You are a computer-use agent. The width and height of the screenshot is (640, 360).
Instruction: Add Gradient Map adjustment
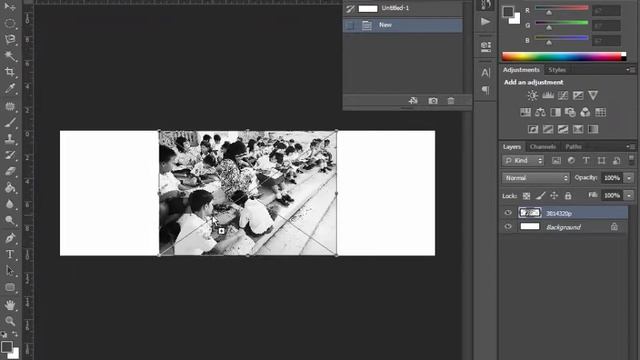point(593,129)
